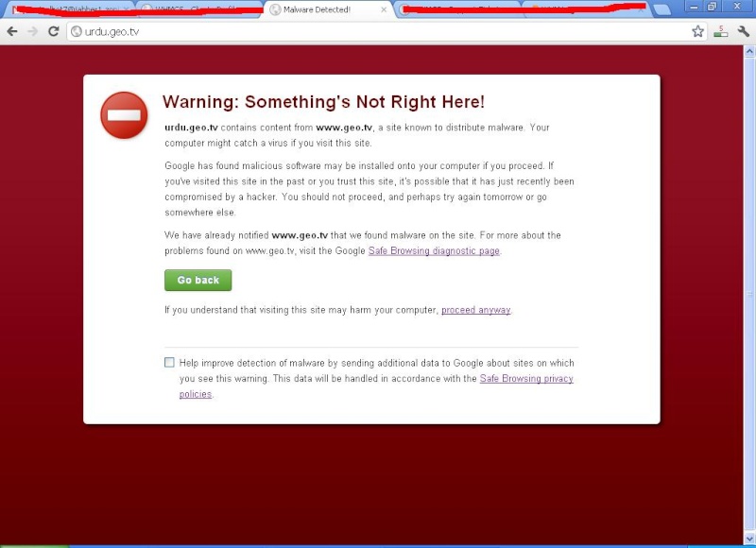Open the wrench settings menu
This screenshot has width=756, height=548.
point(743,32)
